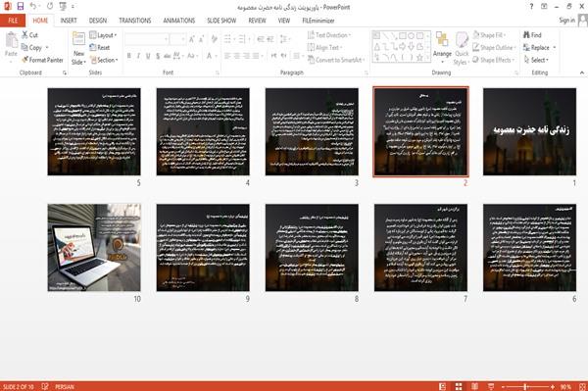Click the PERSIAN language indicator
This screenshot has width=588, height=391.
pyautogui.click(x=65, y=386)
